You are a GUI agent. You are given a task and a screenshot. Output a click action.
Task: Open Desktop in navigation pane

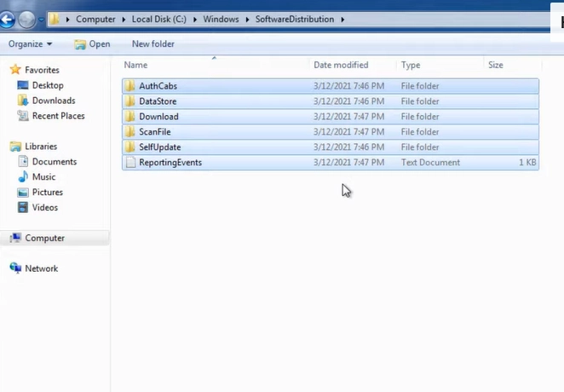(48, 85)
